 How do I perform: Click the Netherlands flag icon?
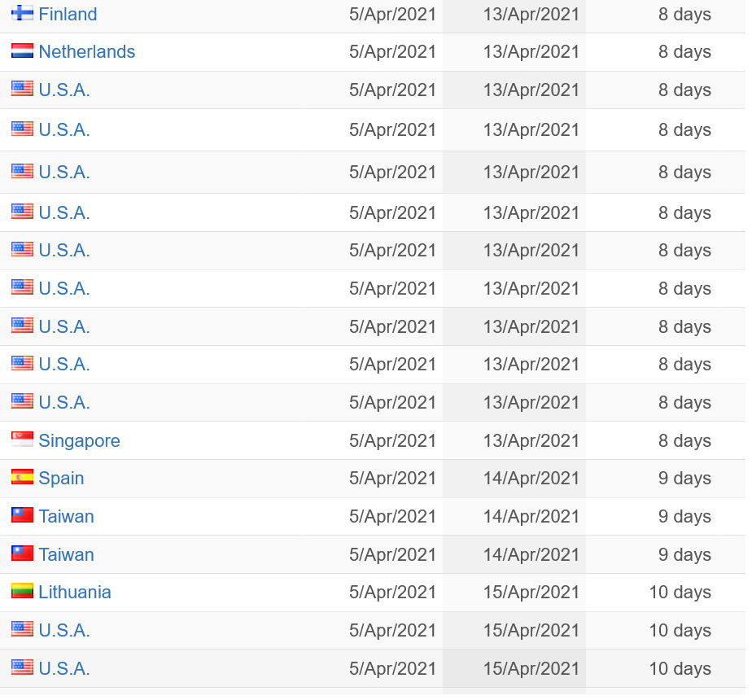pyautogui.click(x=22, y=50)
